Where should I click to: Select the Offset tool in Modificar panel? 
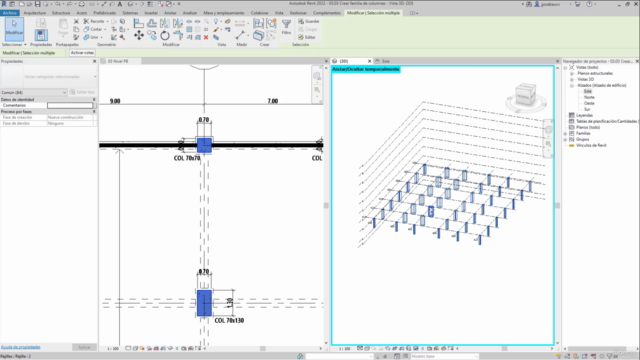point(152,23)
